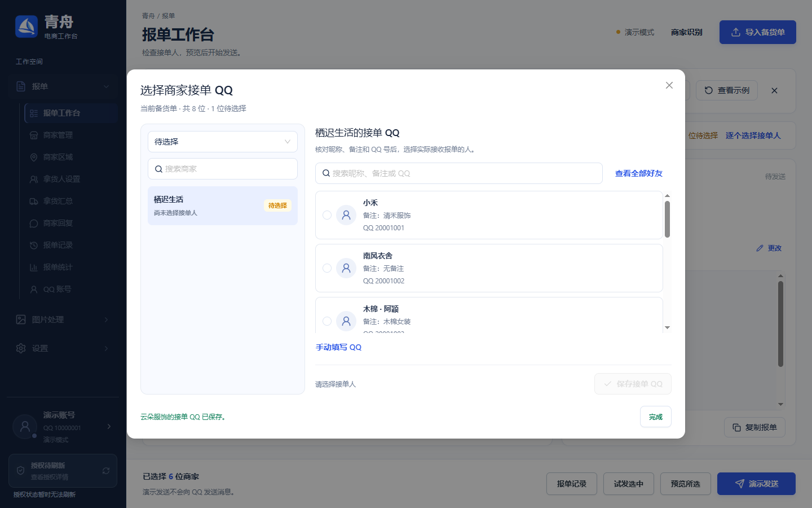Click the disabled 保存接单 QQ button
The image size is (812, 508).
(633, 384)
